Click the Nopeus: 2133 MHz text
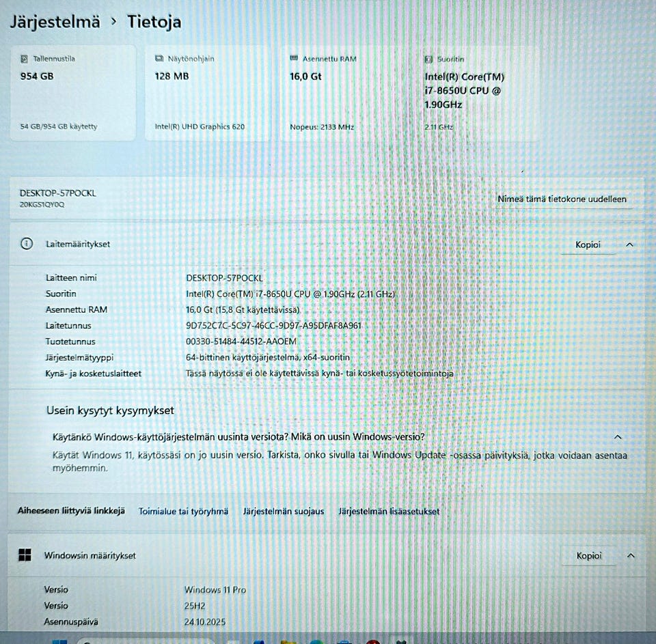656x644 pixels. tap(322, 127)
